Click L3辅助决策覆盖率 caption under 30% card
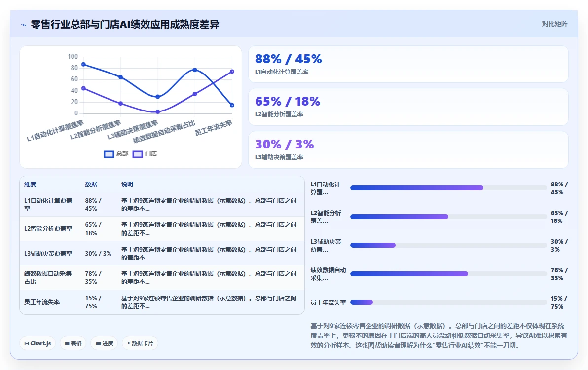Image resolution: width=588 pixels, height=370 pixels. point(279,157)
